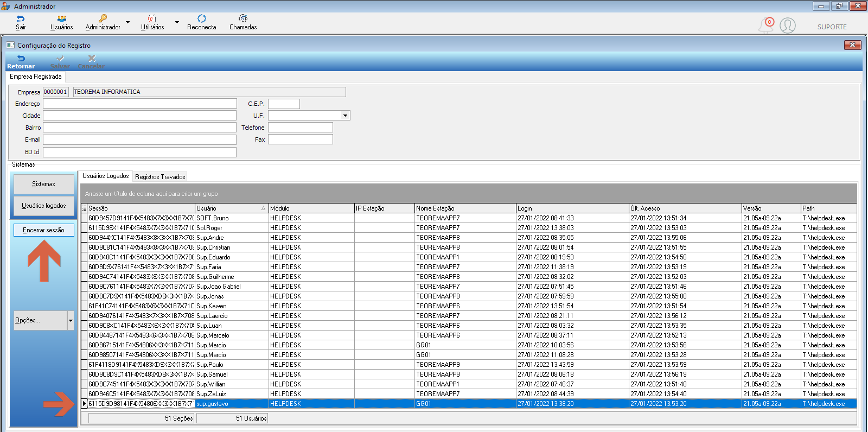Screen dimensions: 868x432
Task: Click the notification bell icon
Action: [x=766, y=25]
